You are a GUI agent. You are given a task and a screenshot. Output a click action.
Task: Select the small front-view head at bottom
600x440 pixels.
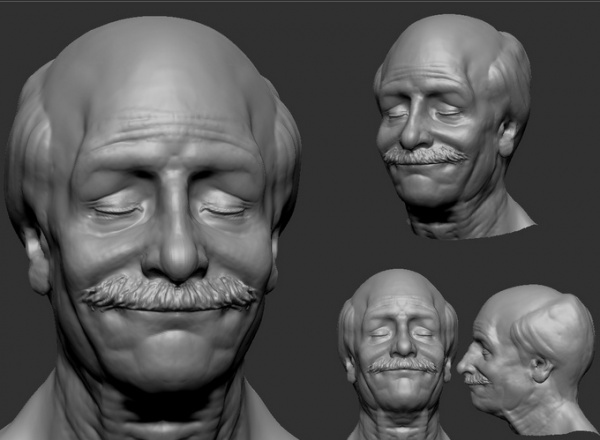(397, 350)
